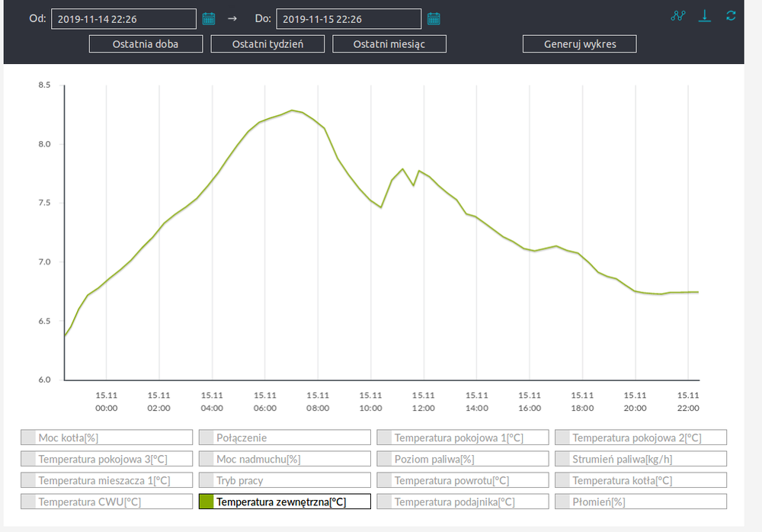Select Ostatni miesiąc range
Screen dimensions: 762x532
(x=389, y=43)
